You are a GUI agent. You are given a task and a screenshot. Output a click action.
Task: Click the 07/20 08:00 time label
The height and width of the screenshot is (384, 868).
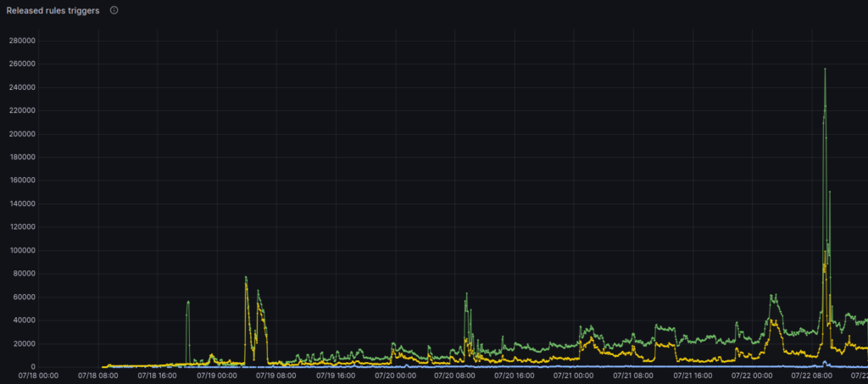click(455, 376)
